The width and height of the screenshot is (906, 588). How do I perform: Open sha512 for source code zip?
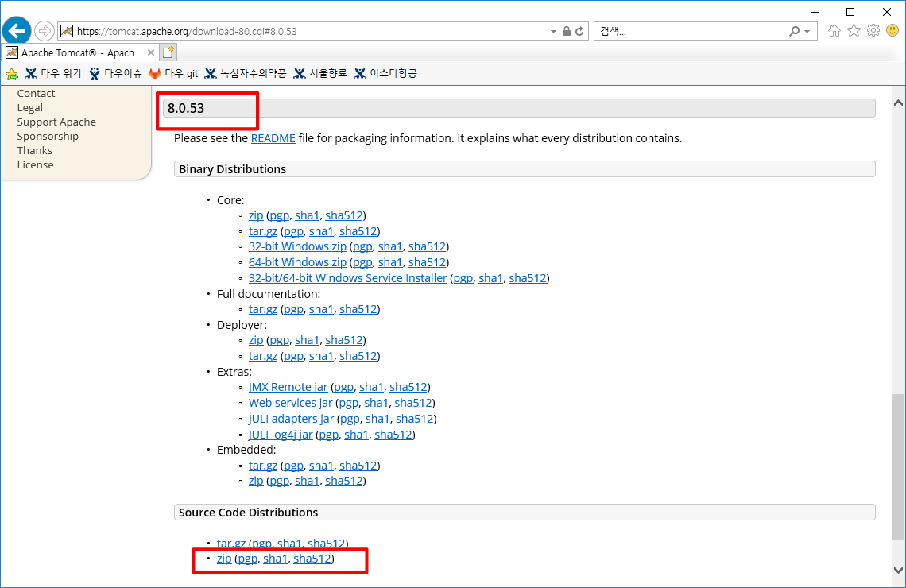coord(312,559)
